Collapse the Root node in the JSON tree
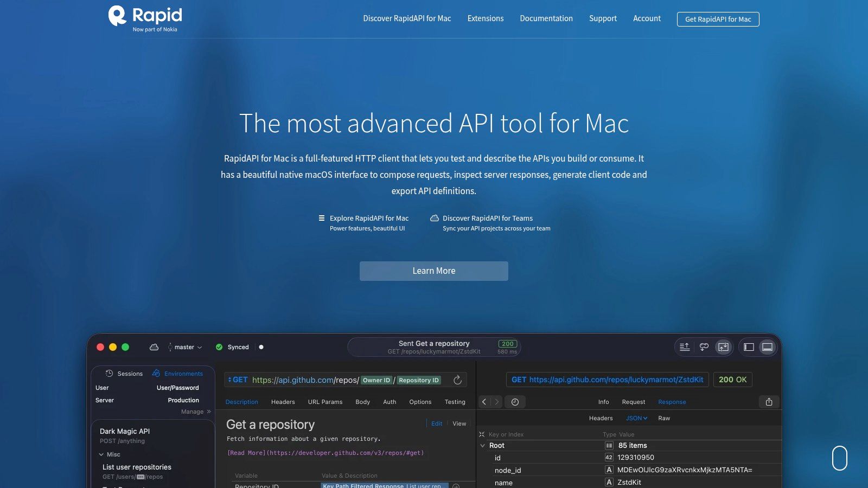 tap(483, 445)
